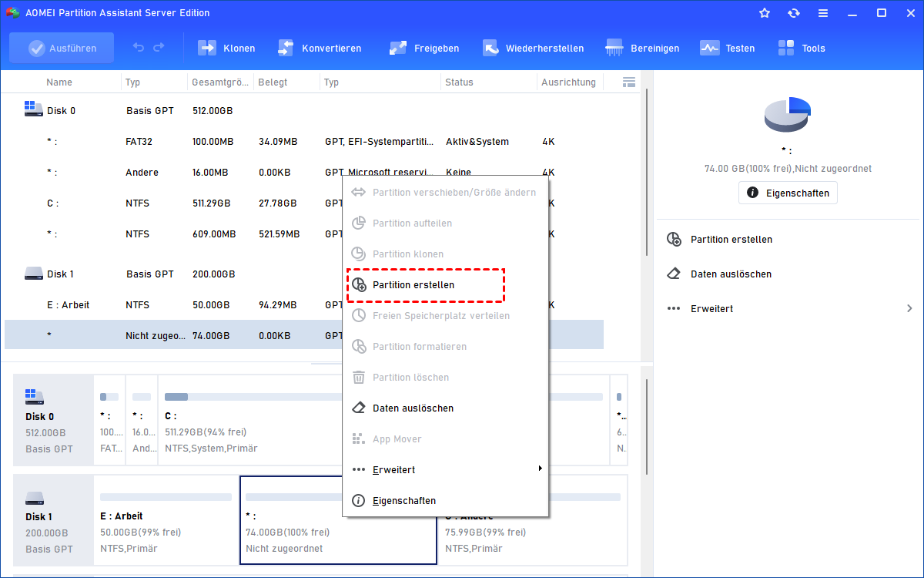The image size is (924, 578).
Task: Select the C: 511.29GB block in disk map
Action: click(383, 420)
